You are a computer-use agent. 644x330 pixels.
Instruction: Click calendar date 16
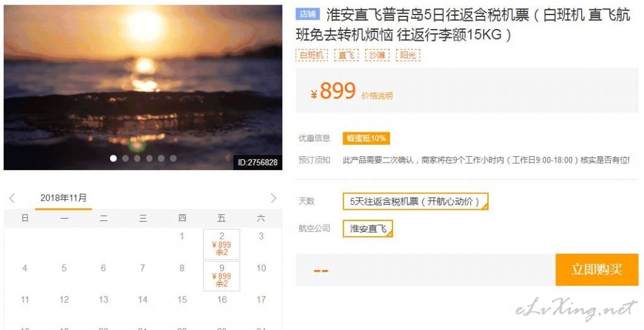(222, 300)
